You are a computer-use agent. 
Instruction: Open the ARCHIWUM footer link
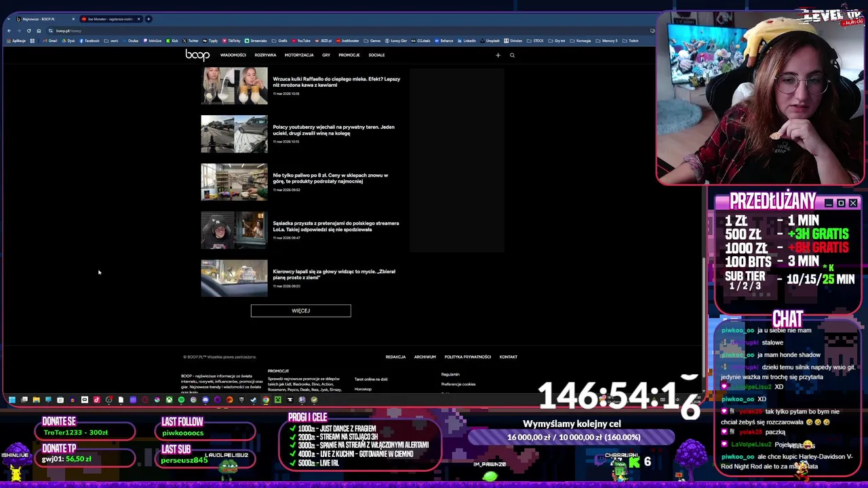point(425,357)
